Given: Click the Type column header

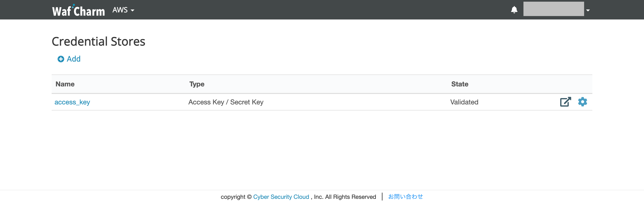Looking at the screenshot, I should coord(197,84).
